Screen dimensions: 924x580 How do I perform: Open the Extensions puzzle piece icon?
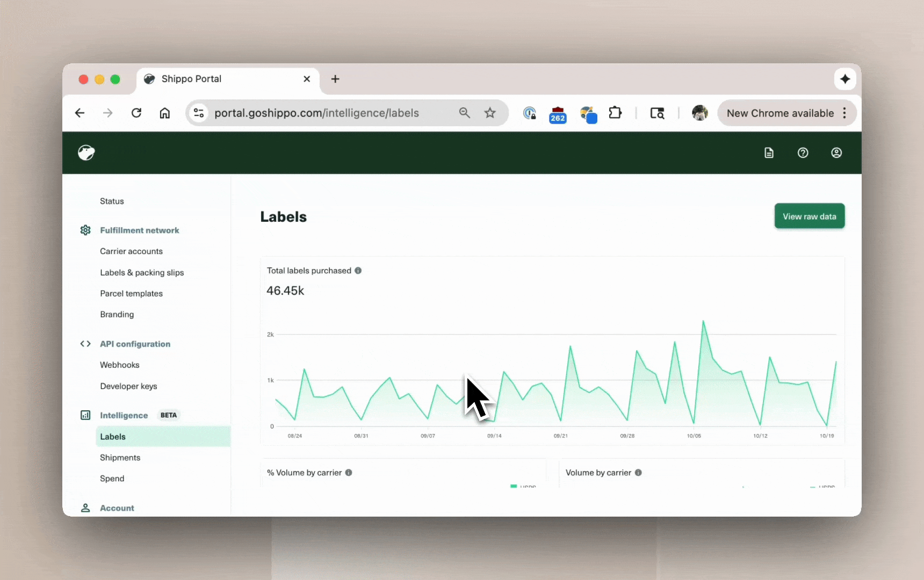615,113
